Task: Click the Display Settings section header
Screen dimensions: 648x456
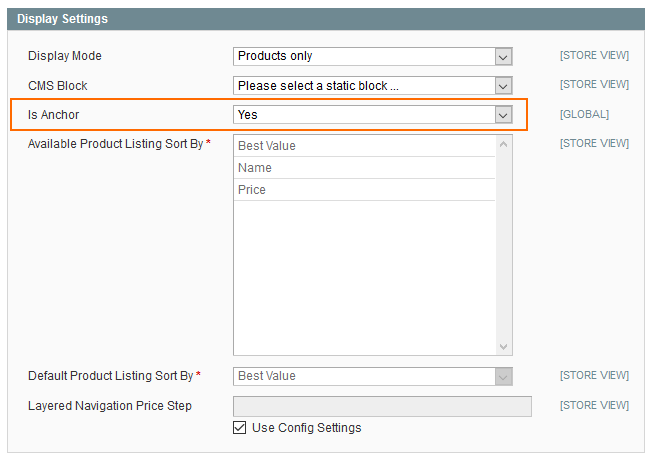Action: coord(63,19)
